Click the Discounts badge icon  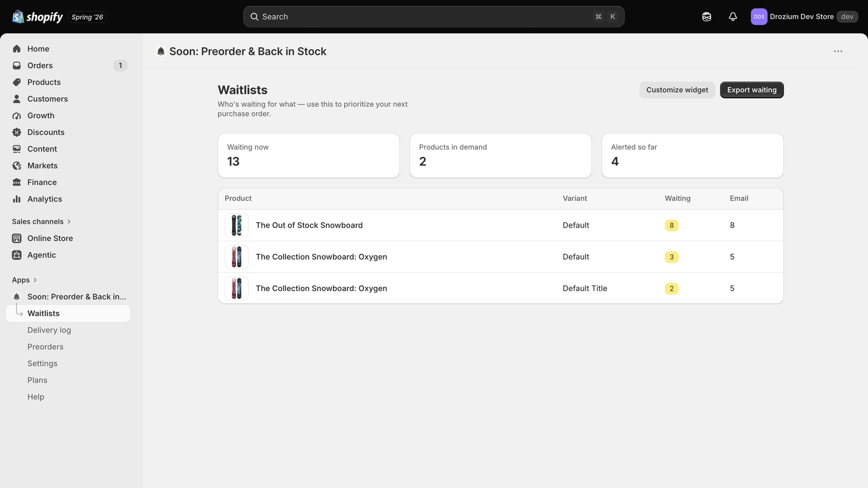17,132
